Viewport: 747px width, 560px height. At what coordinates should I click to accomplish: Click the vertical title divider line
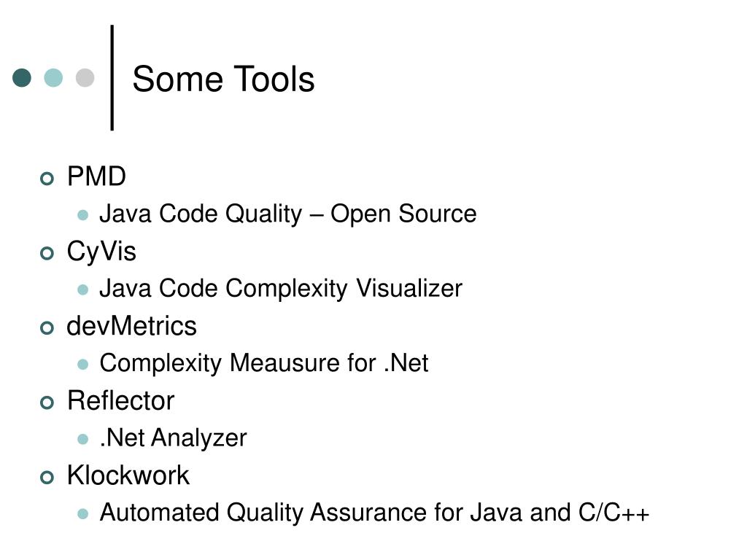pos(112,77)
